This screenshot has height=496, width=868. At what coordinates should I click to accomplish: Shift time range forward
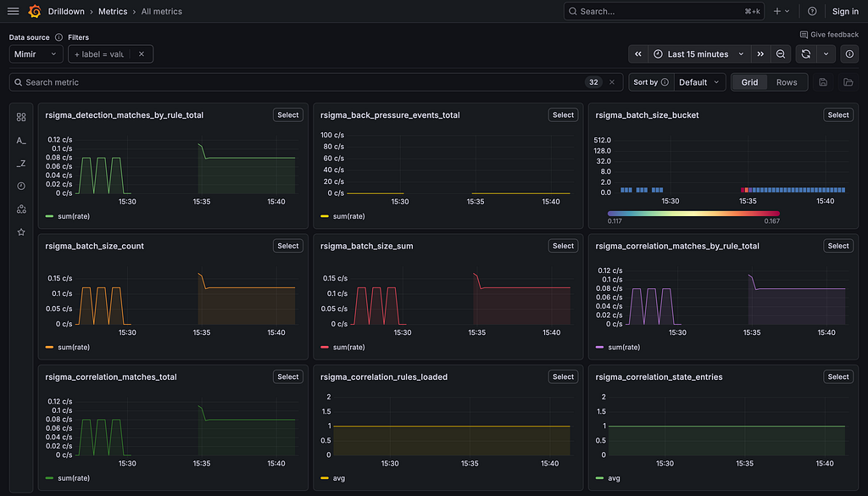pos(760,54)
